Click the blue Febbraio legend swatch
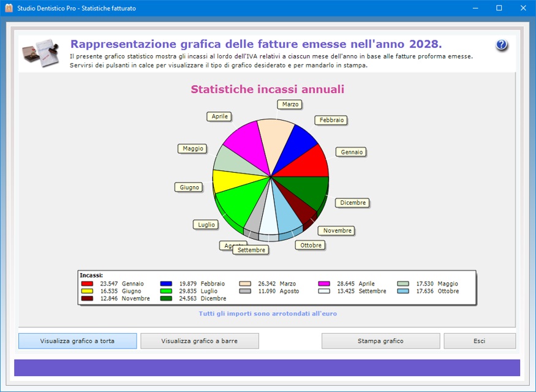This screenshot has width=536, height=392. [x=166, y=284]
